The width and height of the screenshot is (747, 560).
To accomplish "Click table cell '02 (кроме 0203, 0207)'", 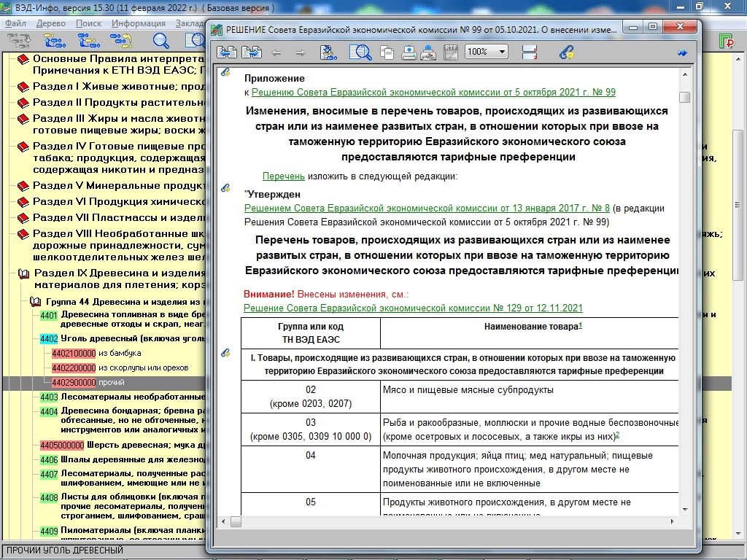I will coord(311,397).
